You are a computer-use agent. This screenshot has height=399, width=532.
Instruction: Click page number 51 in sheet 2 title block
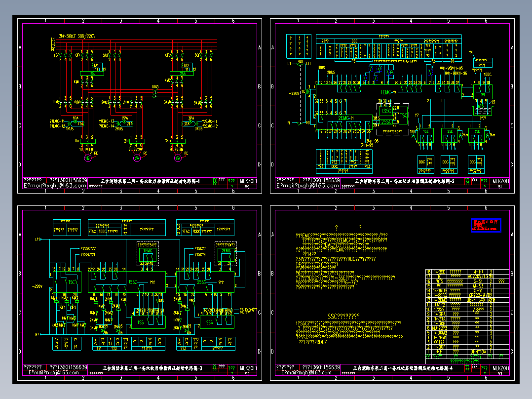[x=500, y=187]
